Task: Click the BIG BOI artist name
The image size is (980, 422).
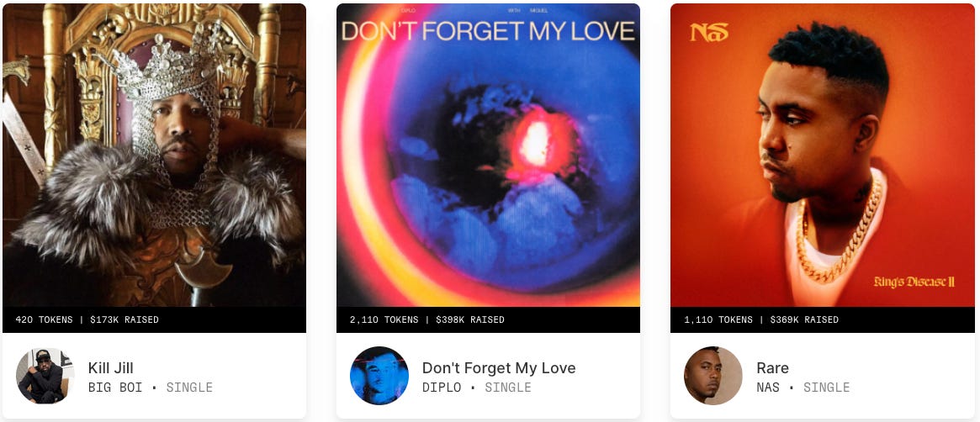Action: click(x=115, y=388)
